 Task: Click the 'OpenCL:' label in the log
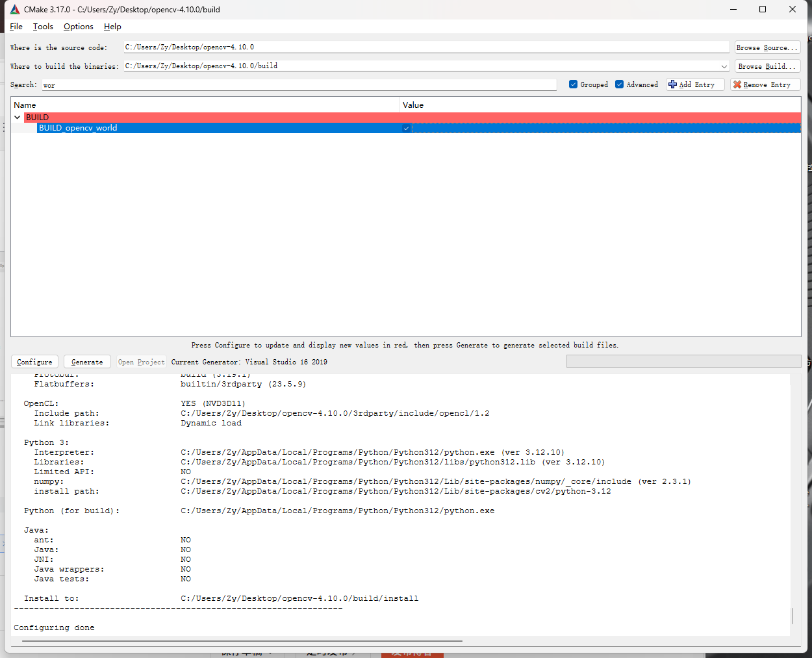[42, 403]
